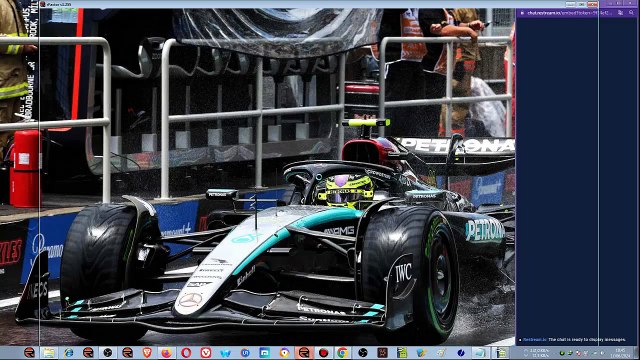Open the Maxthon taskbar icon
640x360 pixels.
tap(264, 353)
